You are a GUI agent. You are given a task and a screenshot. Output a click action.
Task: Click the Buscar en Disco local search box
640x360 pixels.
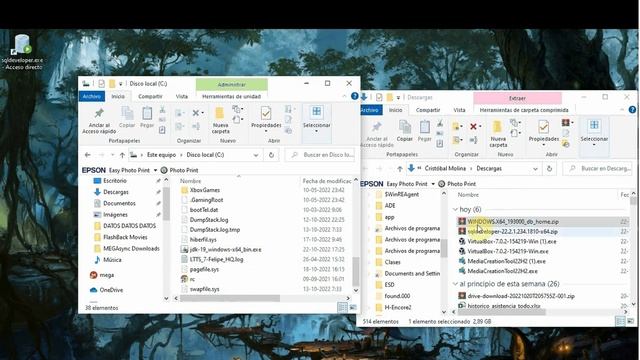tap(321, 155)
